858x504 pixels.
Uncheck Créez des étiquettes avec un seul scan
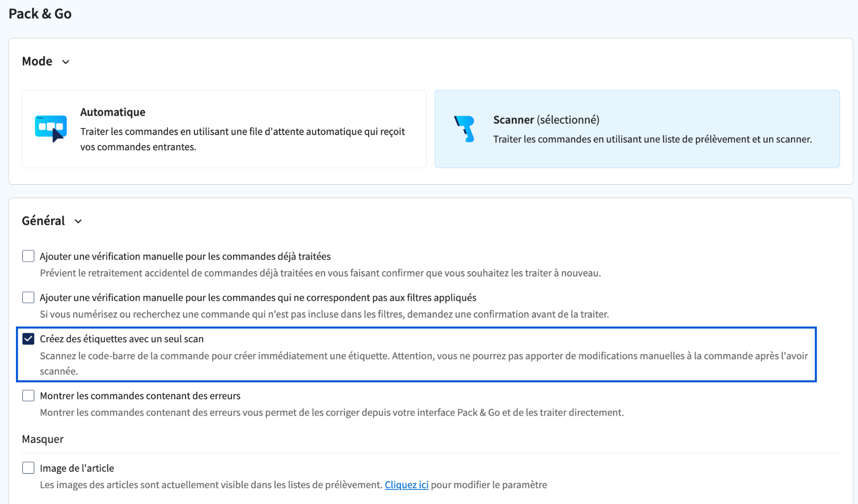pyautogui.click(x=28, y=339)
